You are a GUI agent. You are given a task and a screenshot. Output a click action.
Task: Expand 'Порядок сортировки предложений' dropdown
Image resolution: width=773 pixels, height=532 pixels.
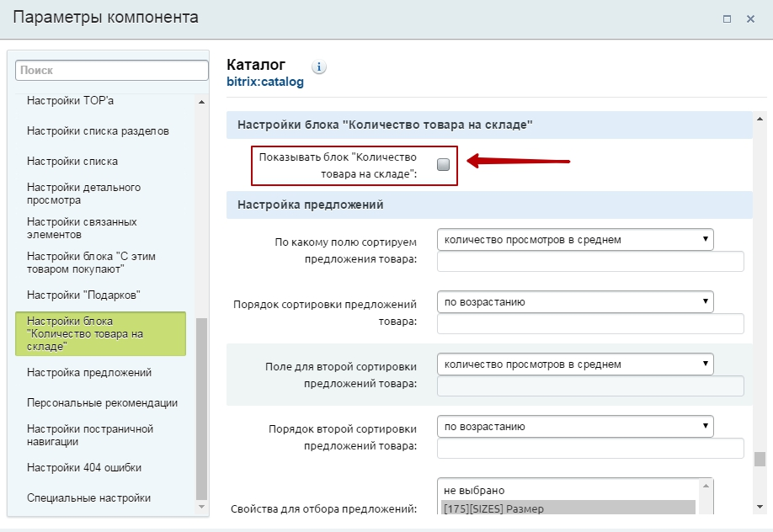click(575, 302)
